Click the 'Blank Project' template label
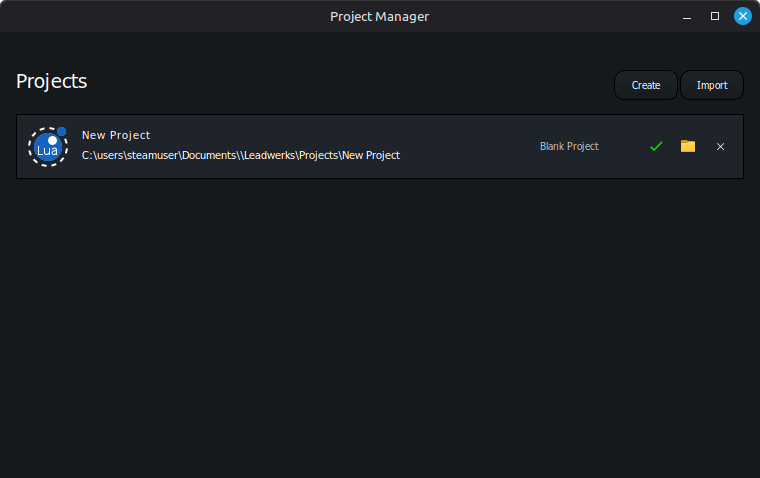Viewport: 760px width, 478px height. pos(569,146)
